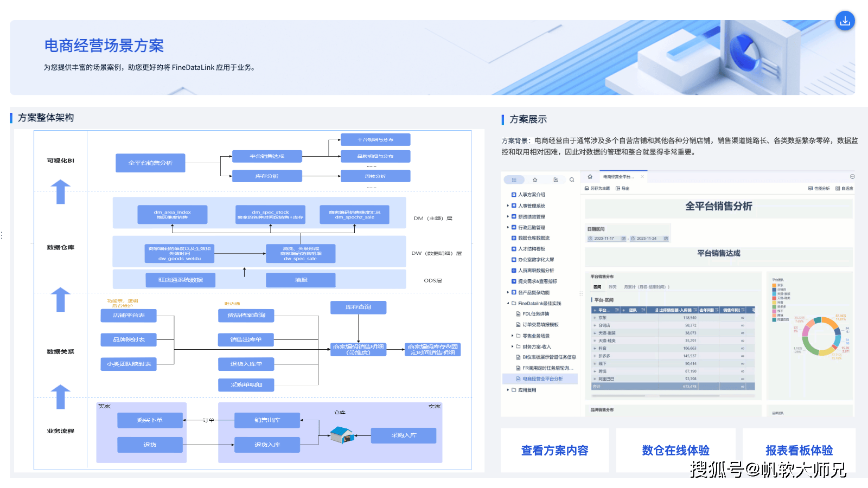Expand 应用复用 folder

(508, 390)
